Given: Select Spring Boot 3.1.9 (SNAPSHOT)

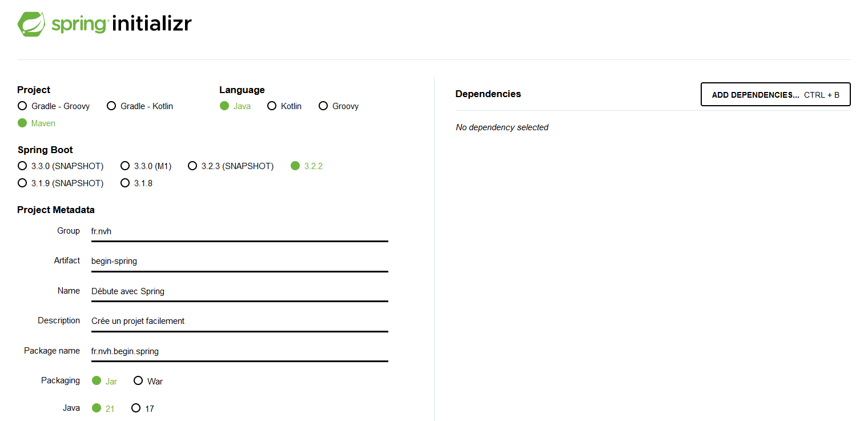Looking at the screenshot, I should click(61, 183).
